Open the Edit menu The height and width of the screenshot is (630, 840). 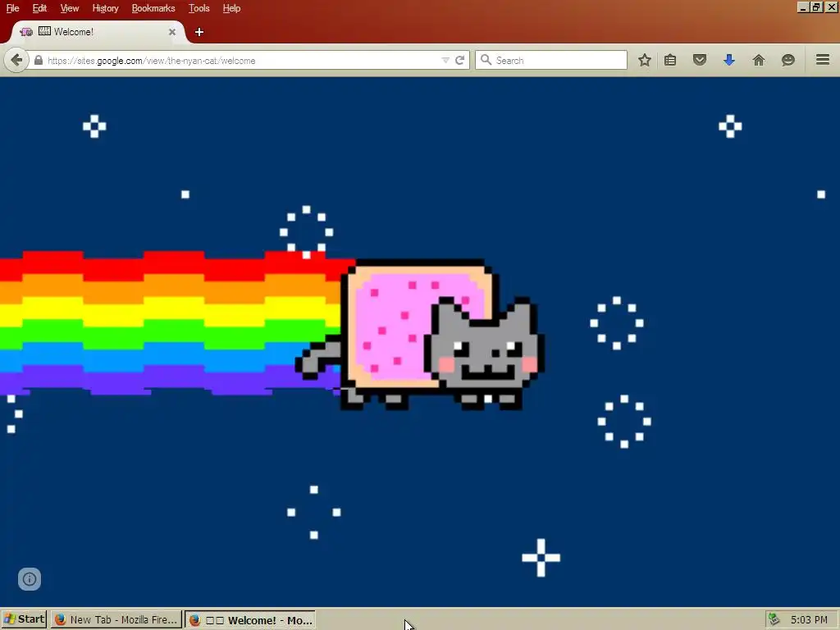click(x=39, y=8)
